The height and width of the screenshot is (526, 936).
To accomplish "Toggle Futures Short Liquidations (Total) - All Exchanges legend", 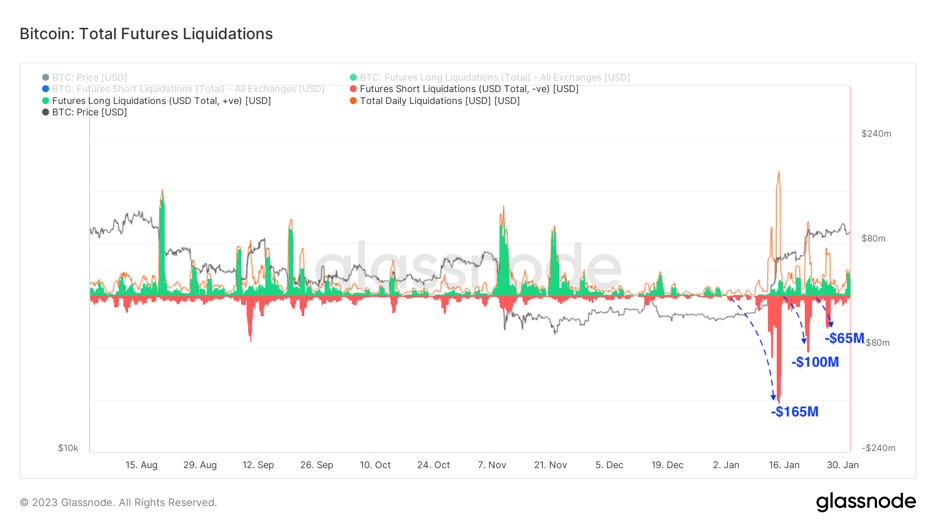I will 188,89.
